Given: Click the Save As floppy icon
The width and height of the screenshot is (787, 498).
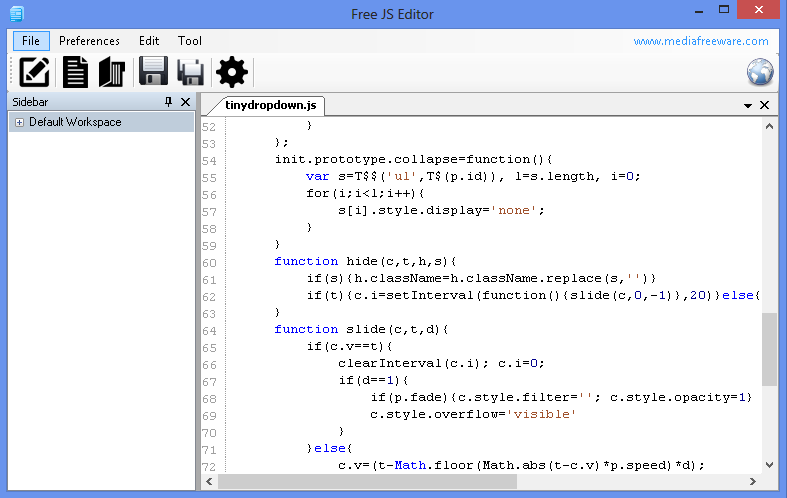Looking at the screenshot, I should point(191,72).
